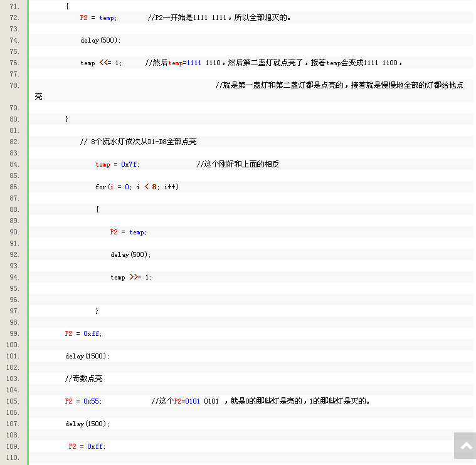Click line number 72 in gutter
The image size is (476, 465).
coord(14,18)
